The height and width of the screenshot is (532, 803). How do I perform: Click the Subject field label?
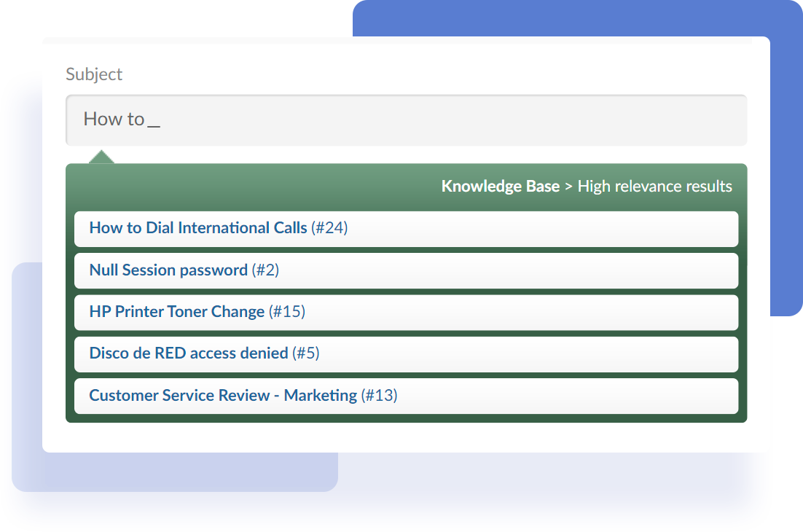[x=94, y=75]
